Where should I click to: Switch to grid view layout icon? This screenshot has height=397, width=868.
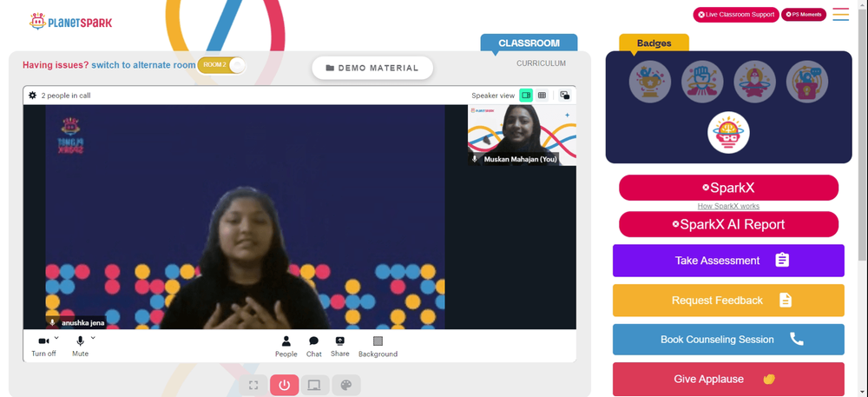(x=542, y=96)
